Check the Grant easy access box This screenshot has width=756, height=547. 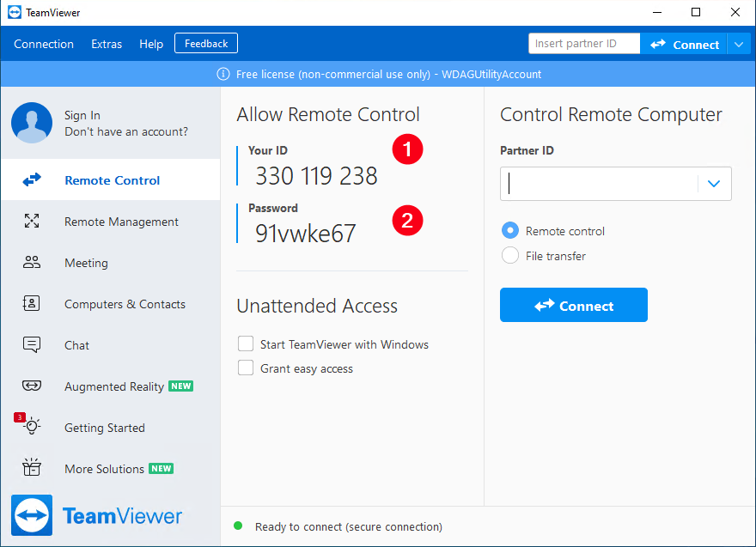[246, 368]
